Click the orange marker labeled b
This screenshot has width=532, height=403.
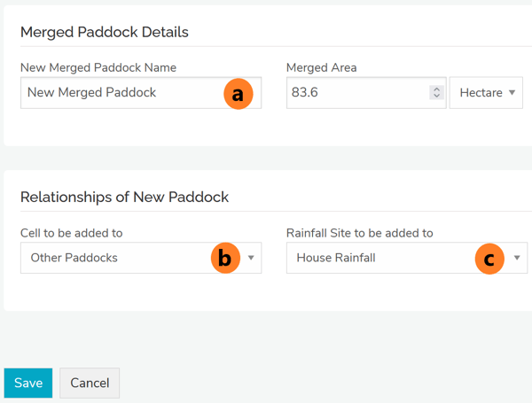click(x=224, y=258)
